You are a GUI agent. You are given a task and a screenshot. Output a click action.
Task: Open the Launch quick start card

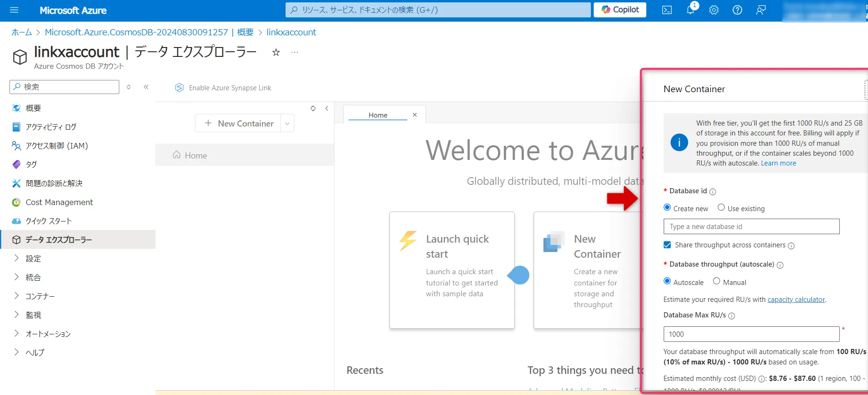pos(452,270)
